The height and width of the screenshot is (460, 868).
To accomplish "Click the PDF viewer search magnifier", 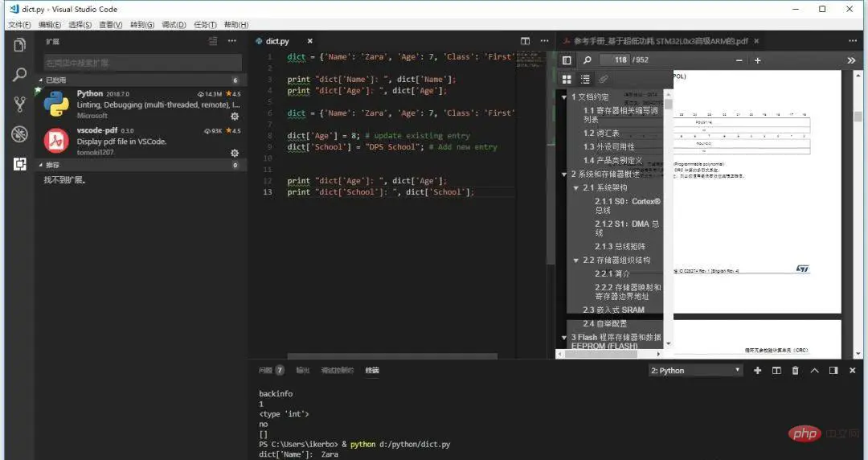I will (x=588, y=60).
